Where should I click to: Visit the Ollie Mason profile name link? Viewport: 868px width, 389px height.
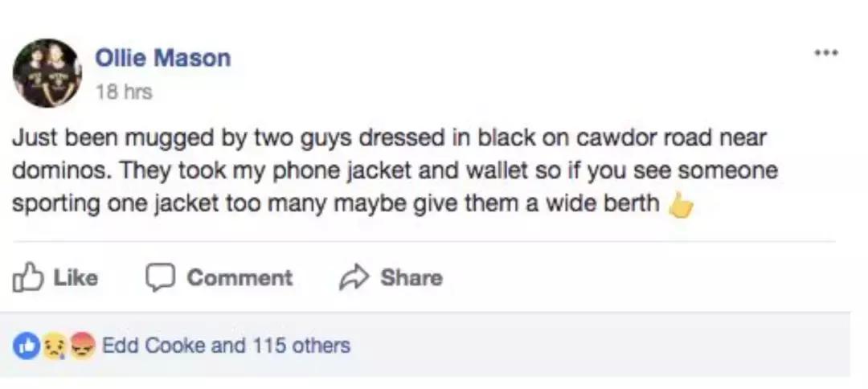(x=163, y=58)
